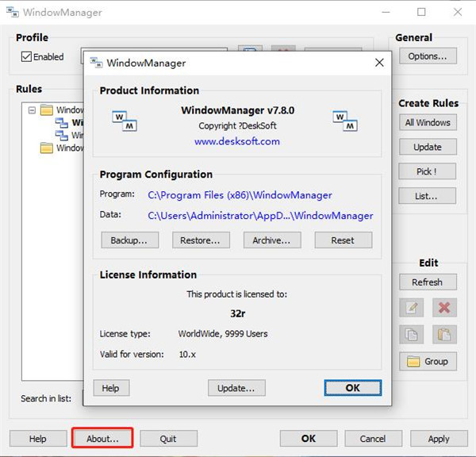
Task: Maximize the main WindowManager window
Action: (x=421, y=12)
